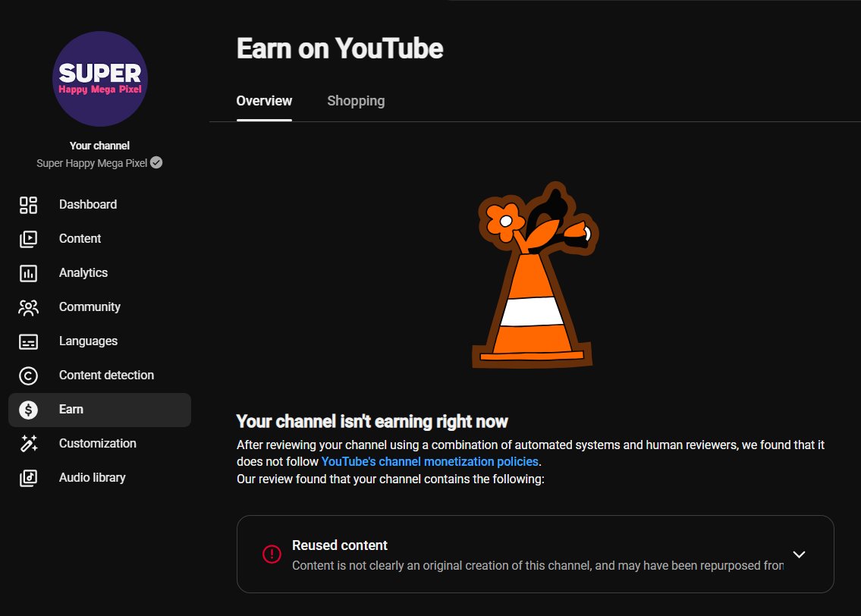The image size is (861, 616).
Task: Open the Customization menu item
Action: click(99, 444)
